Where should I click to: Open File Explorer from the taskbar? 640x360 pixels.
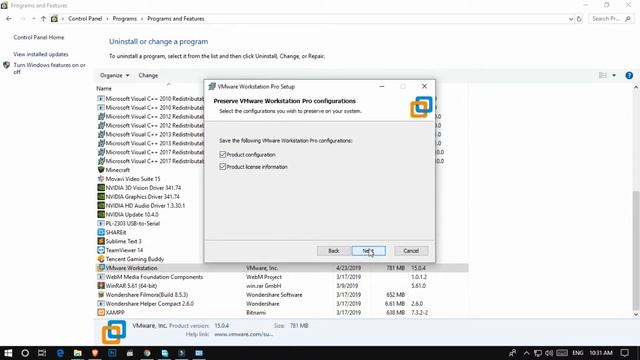[78, 353]
